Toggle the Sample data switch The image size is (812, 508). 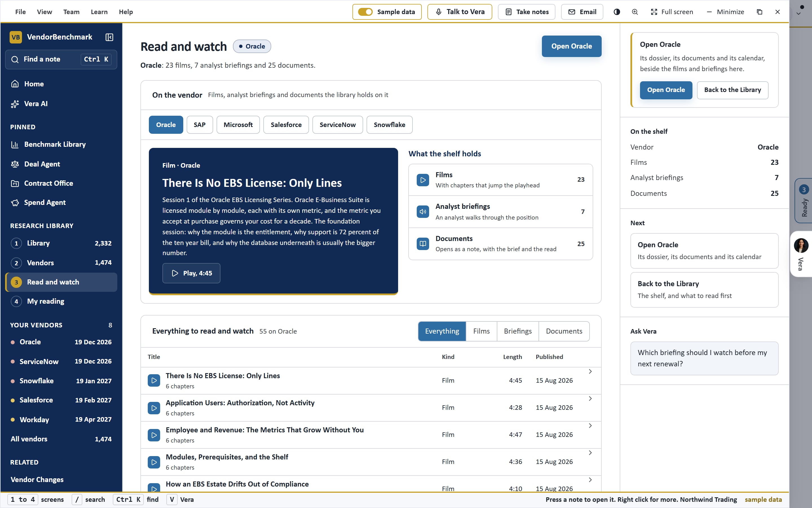point(365,12)
